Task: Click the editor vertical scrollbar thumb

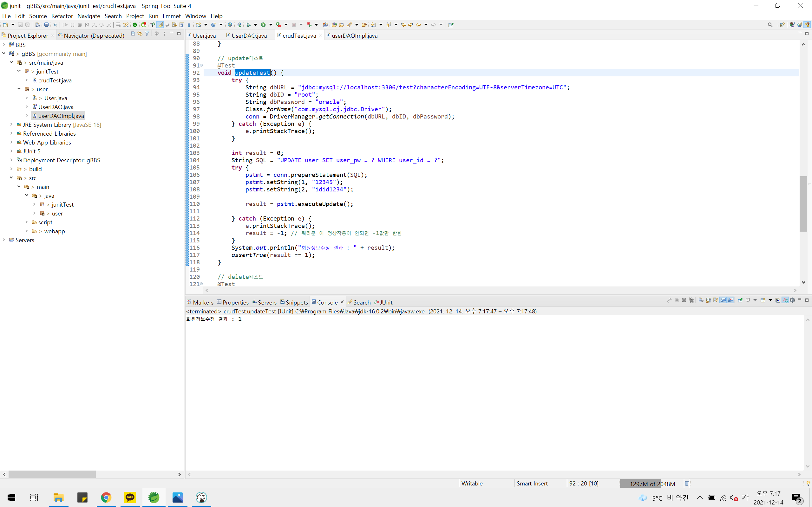Action: 803,203
